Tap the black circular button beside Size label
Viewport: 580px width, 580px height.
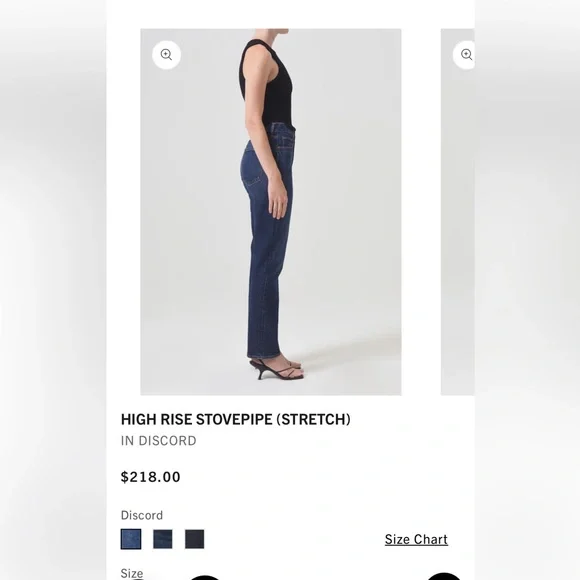point(205,577)
